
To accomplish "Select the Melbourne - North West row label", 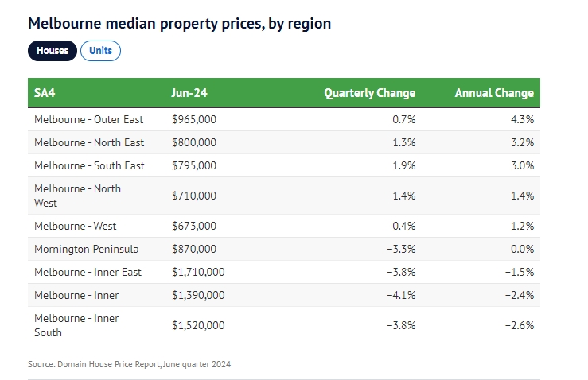I will 78,196.
